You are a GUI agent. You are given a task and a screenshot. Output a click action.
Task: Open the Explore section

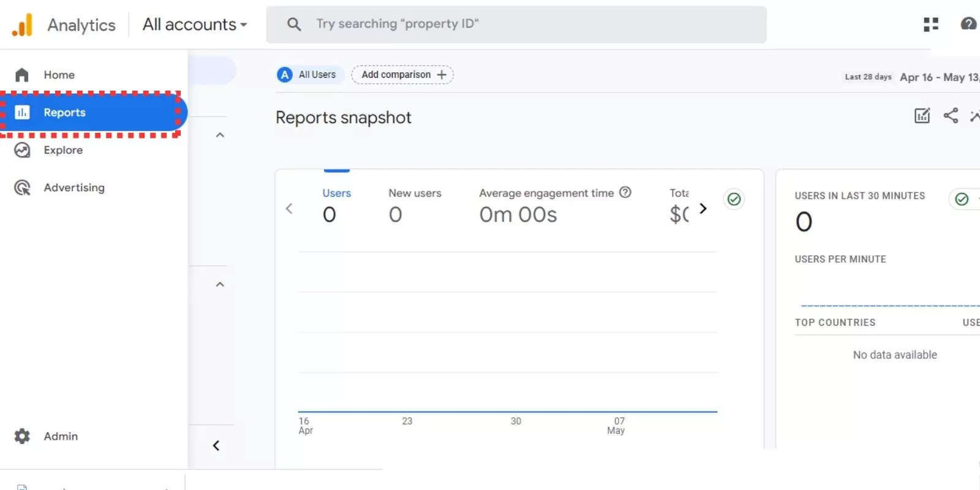coord(62,149)
